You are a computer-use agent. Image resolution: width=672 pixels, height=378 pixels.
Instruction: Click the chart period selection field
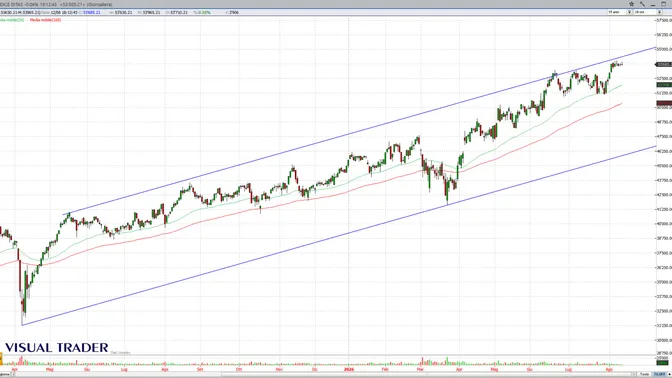coord(617,12)
